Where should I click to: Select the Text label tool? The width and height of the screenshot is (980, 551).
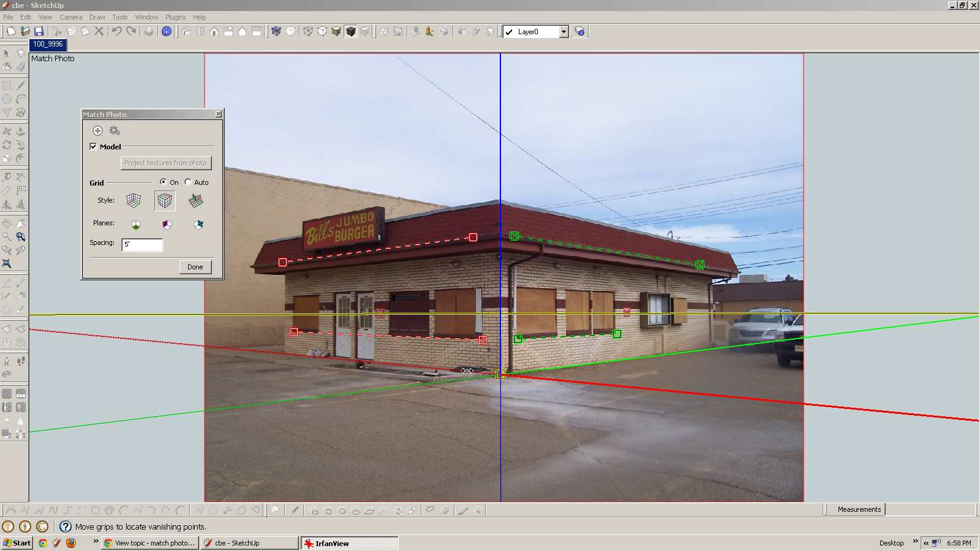click(21, 190)
